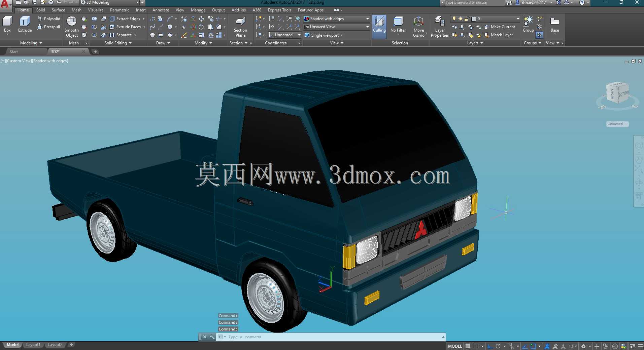The height and width of the screenshot is (350, 644).
Task: Open the 3D Modeling workspace dropdown
Action: click(110, 2)
